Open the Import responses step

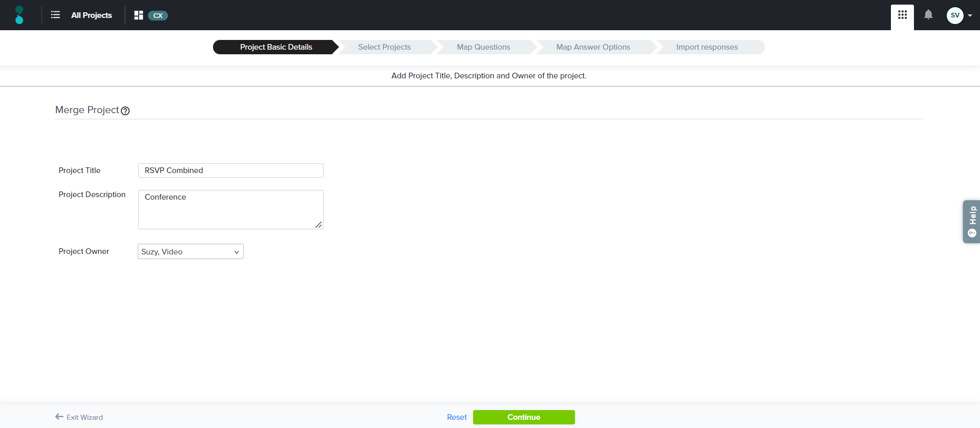pyautogui.click(x=707, y=47)
